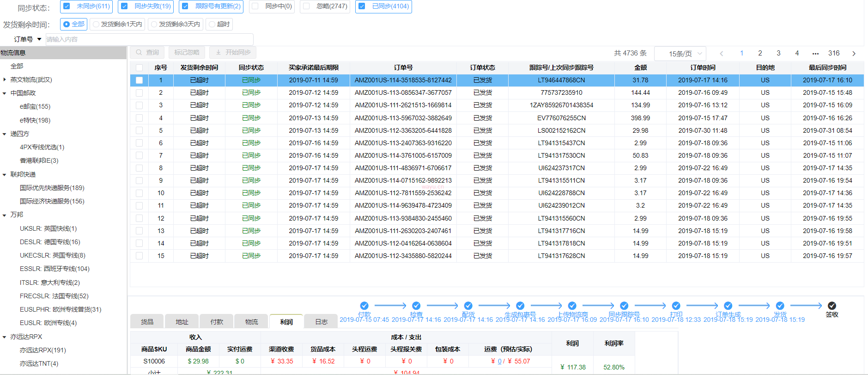This screenshot has width=868, height=375.
Task: Click the 开始同步 button
Action: 233,52
